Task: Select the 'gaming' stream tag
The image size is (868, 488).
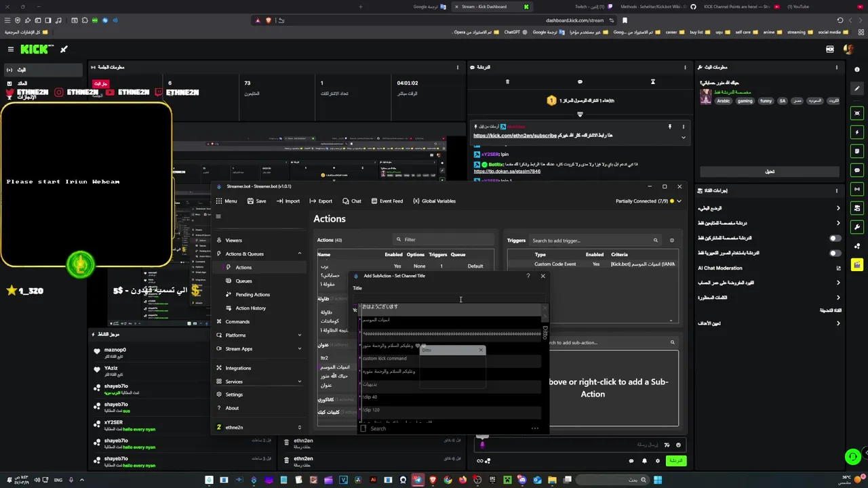Action: pyautogui.click(x=745, y=101)
